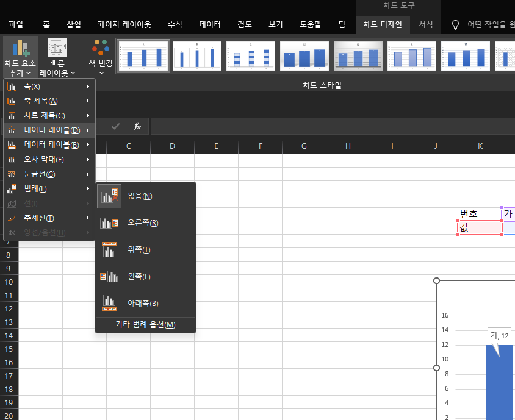515x420 pixels.
Task: Click the fx insert function icon
Action: pos(137,126)
